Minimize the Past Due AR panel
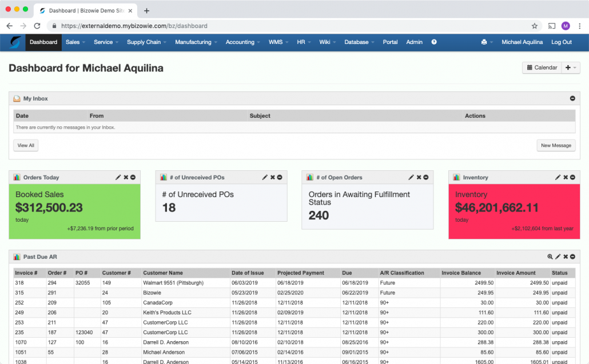This screenshot has height=364, width=589. [573, 257]
